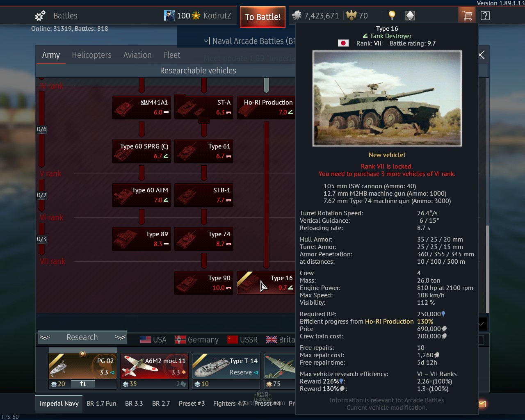Screen dimensions: 525x420
Task: Select the Type 61 tank
Action: pos(204,151)
